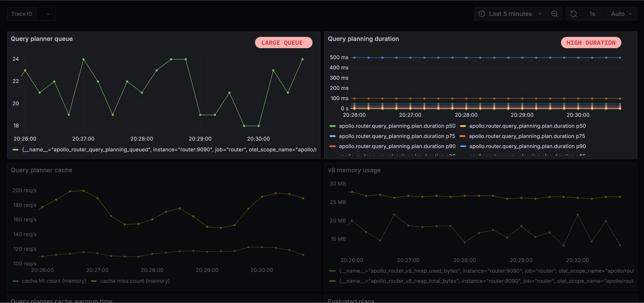Open the v8 memory usage panel title menu
644x303 pixels.
point(354,170)
